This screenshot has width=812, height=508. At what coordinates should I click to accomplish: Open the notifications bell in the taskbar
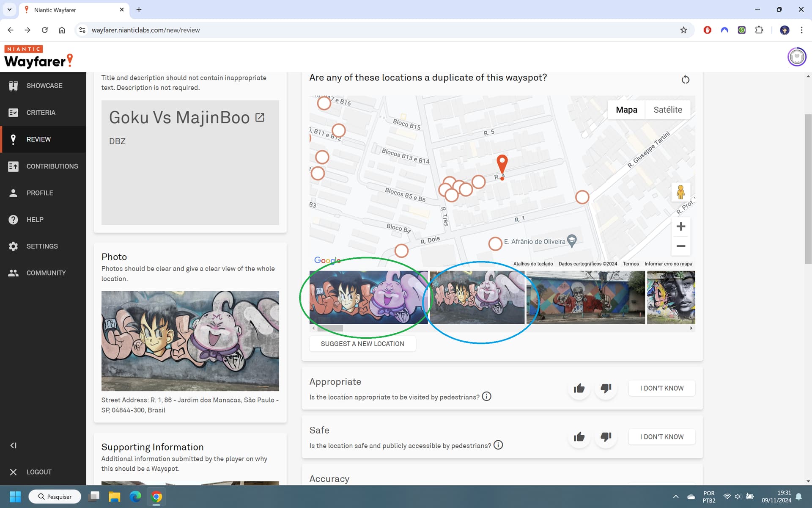pyautogui.click(x=798, y=497)
